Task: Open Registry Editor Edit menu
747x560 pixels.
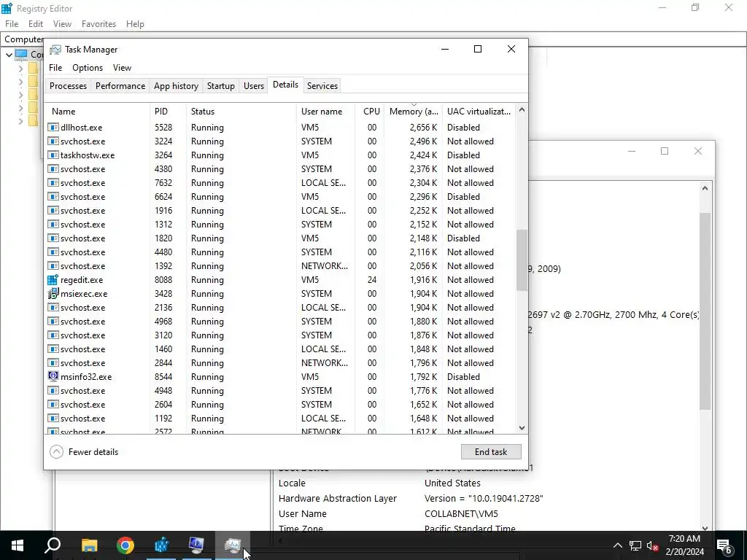Action: 36,24
